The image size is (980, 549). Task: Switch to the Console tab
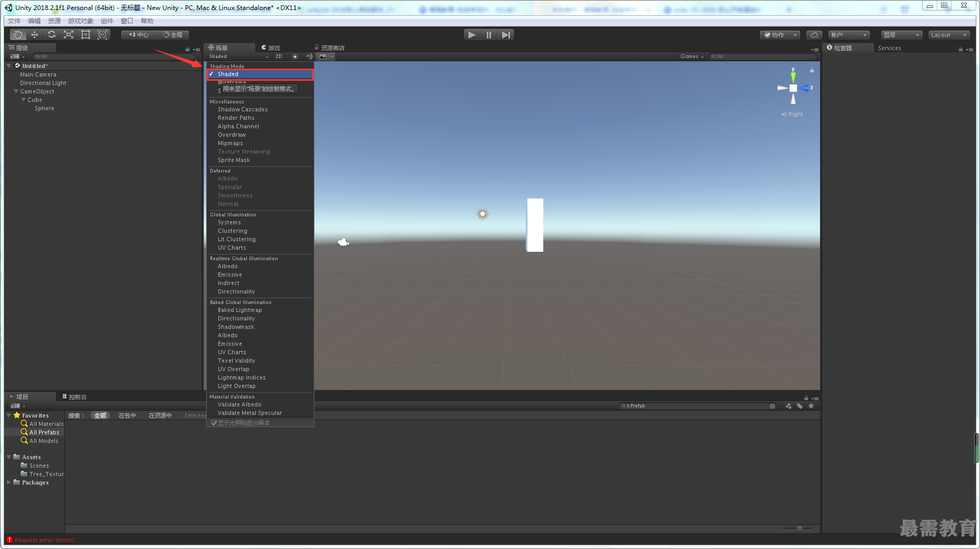[75, 397]
